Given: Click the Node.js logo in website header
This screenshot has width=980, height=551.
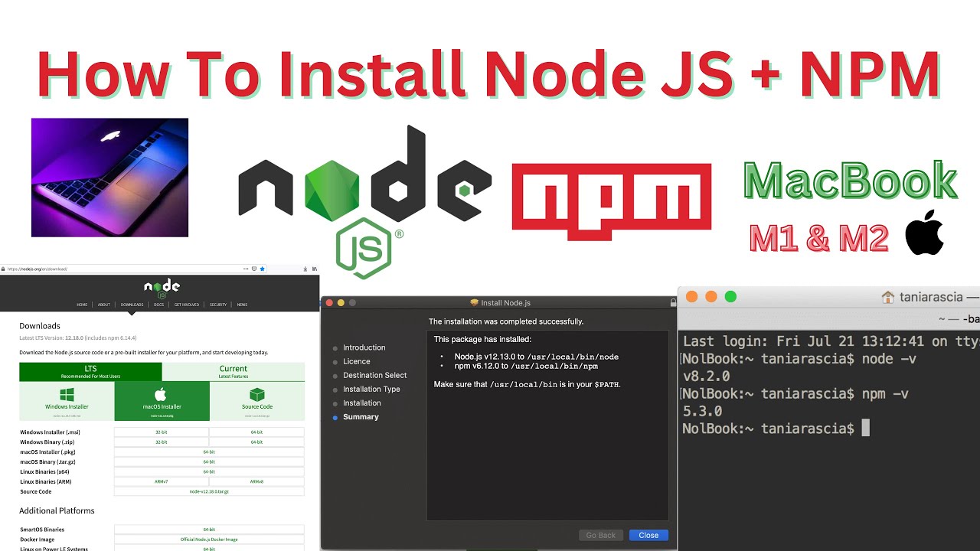Looking at the screenshot, I should click(162, 289).
